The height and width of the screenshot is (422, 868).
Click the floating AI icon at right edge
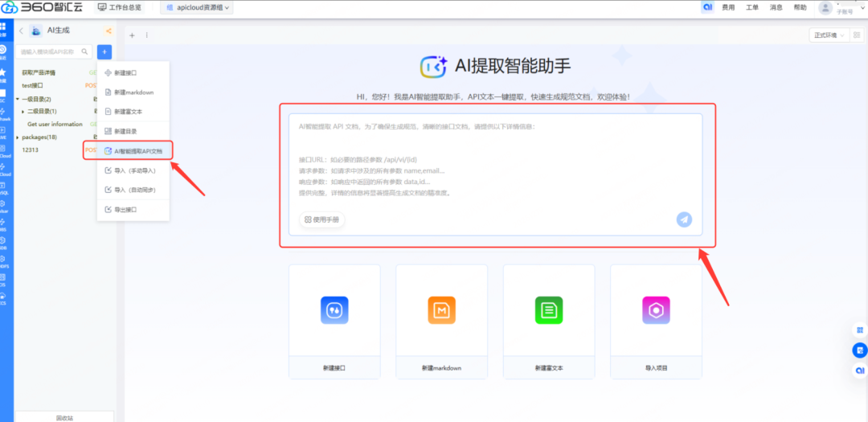click(x=860, y=370)
